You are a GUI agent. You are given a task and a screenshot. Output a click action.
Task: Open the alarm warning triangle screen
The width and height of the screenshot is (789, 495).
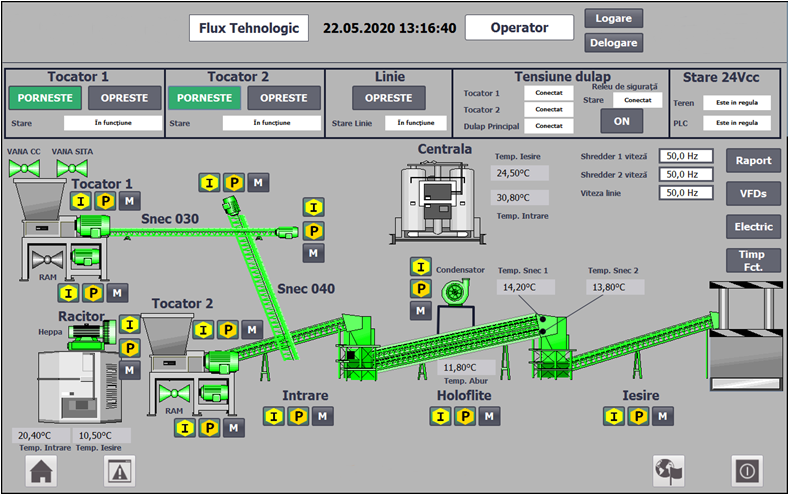click(x=119, y=471)
